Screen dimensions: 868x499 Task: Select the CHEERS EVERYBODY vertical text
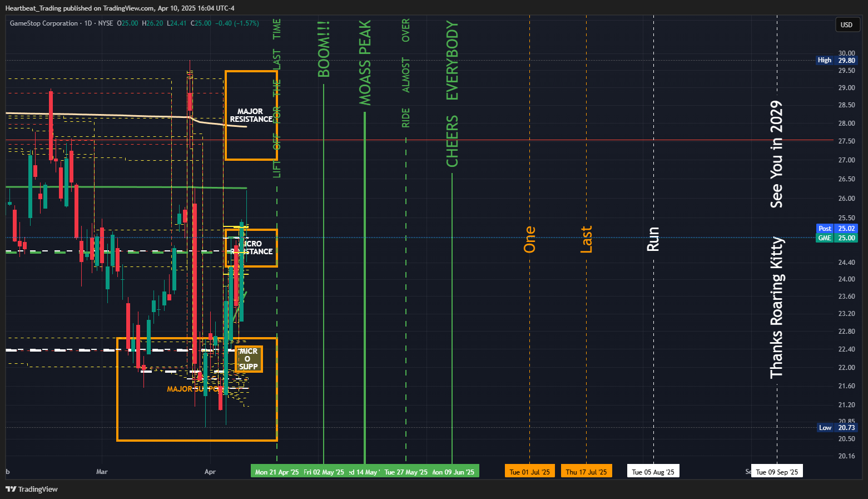click(453, 94)
